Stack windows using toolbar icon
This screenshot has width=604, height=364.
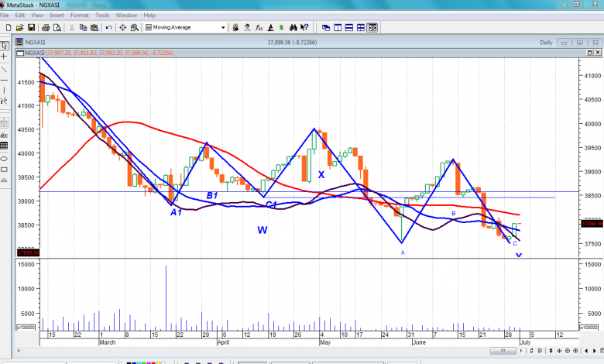(349, 27)
